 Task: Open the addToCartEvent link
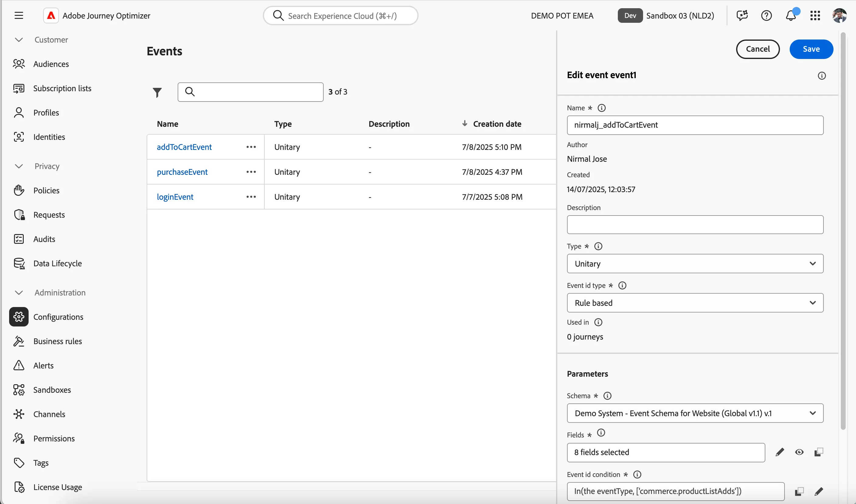click(x=184, y=147)
